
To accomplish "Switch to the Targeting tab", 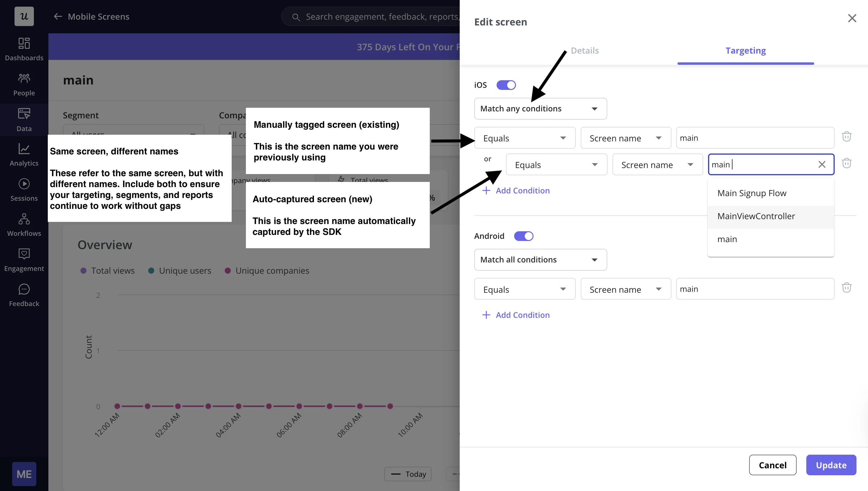I will pos(745,51).
